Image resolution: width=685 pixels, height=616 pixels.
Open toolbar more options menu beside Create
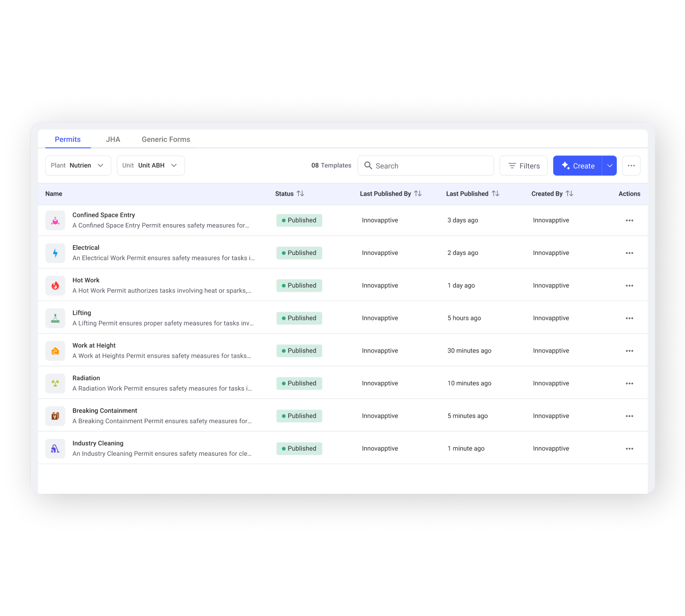[631, 166]
